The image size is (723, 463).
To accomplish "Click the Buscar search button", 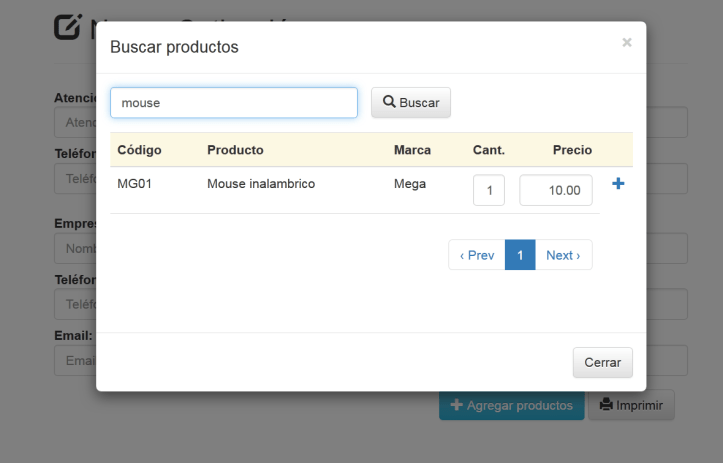I will (x=411, y=102).
